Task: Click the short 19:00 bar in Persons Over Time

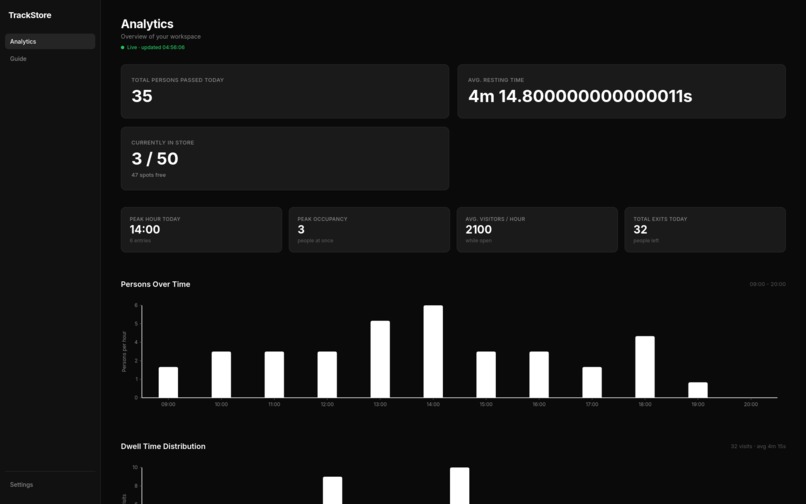Action: [x=698, y=390]
